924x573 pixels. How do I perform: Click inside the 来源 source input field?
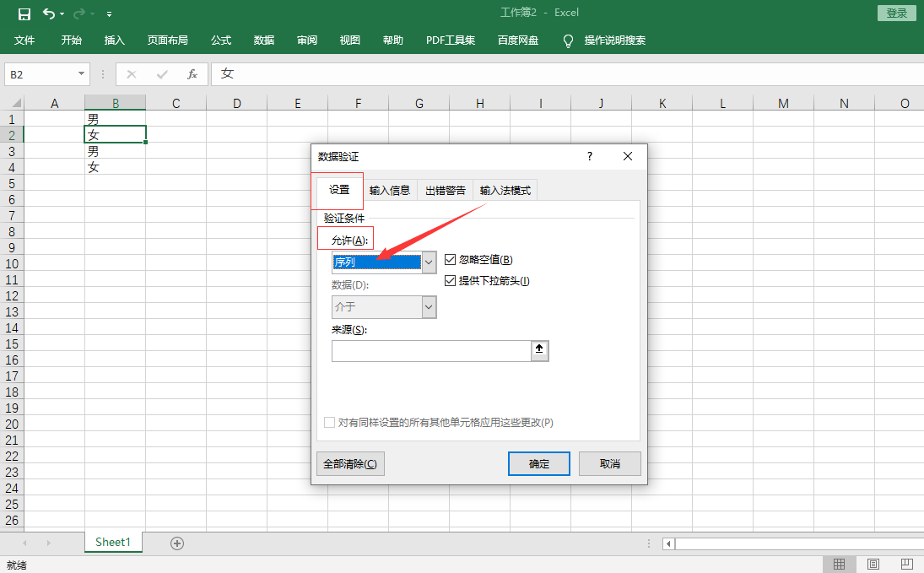(430, 350)
